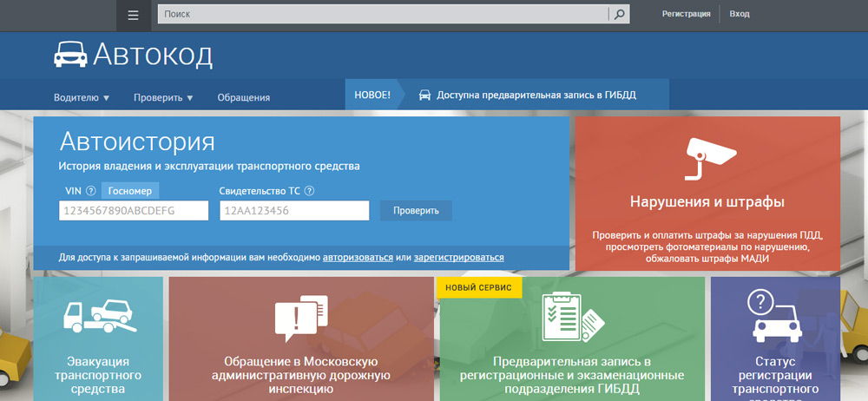
Task: Open the Обращения menu item
Action: pyautogui.click(x=244, y=97)
